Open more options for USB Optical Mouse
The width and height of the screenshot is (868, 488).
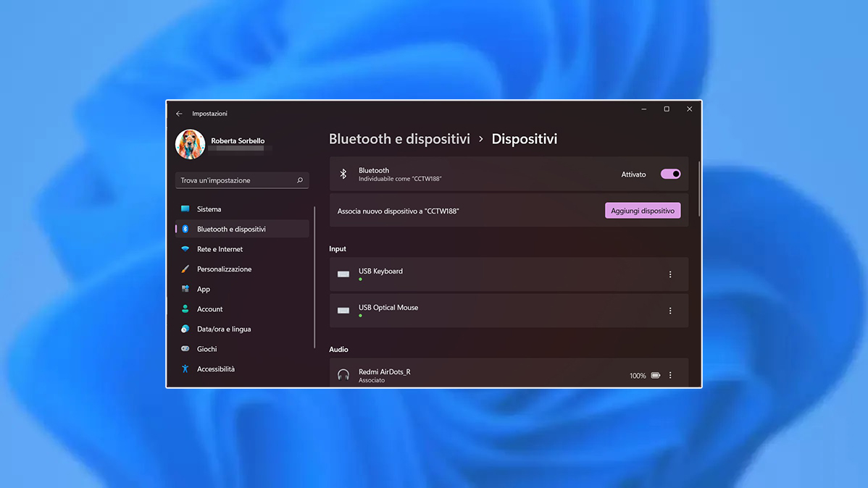pyautogui.click(x=670, y=311)
